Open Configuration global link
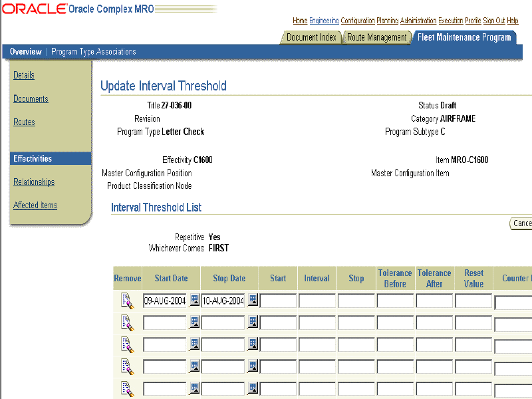This screenshot has height=399, width=532. coord(358,21)
